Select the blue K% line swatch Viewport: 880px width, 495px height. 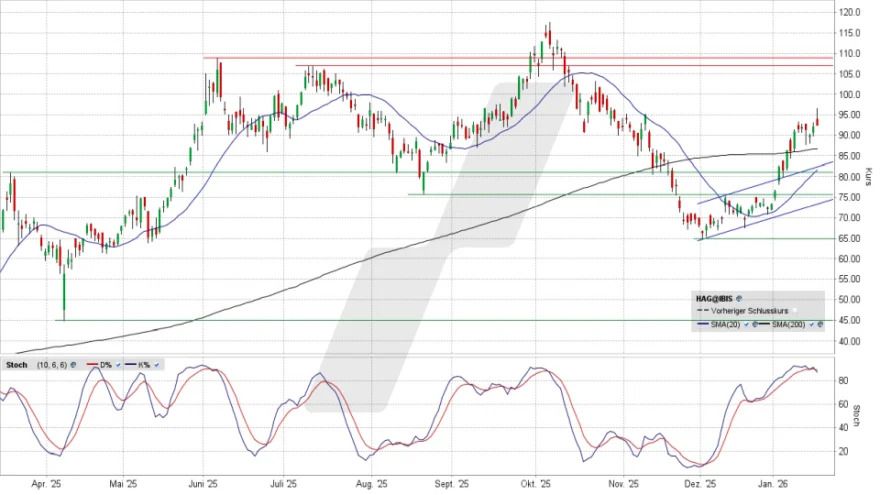(132, 365)
